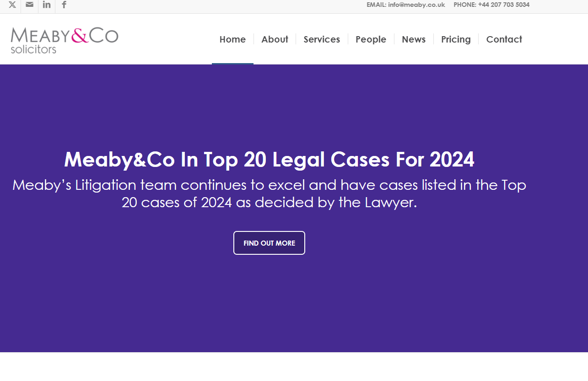Click the envelope mail icon
The image size is (588, 381).
point(30,5)
